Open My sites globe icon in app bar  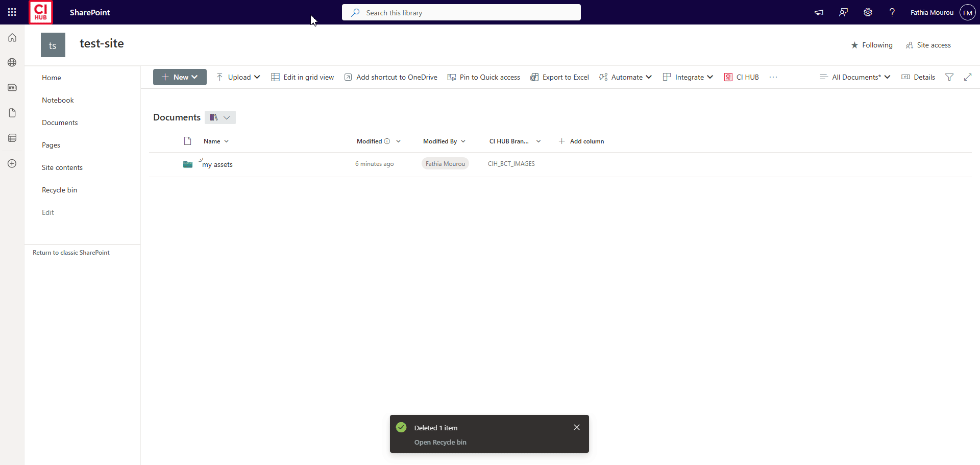pyautogui.click(x=12, y=63)
